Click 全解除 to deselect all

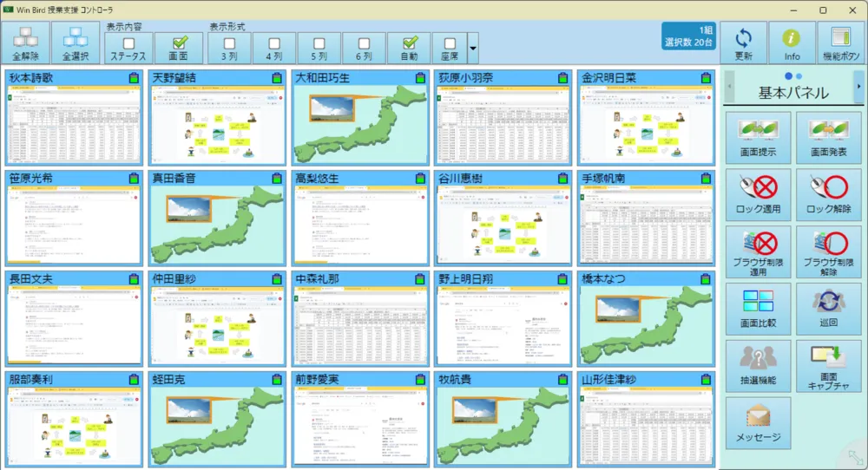(x=25, y=43)
